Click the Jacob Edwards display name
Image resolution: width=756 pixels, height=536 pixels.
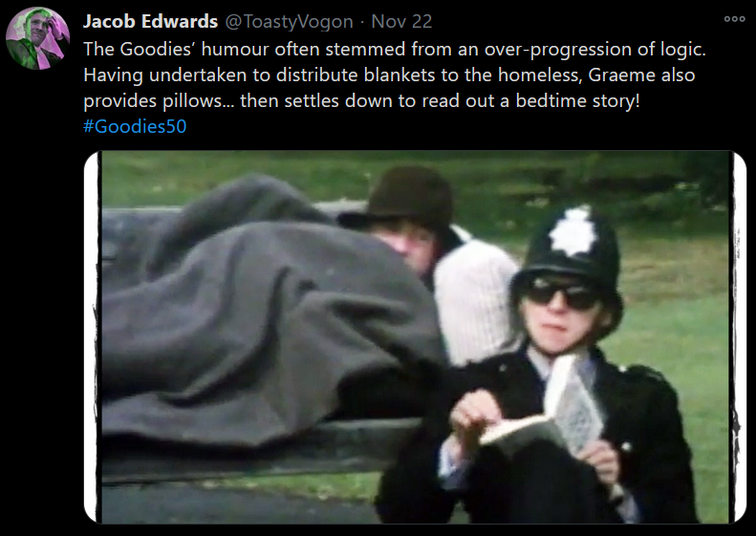click(150, 21)
